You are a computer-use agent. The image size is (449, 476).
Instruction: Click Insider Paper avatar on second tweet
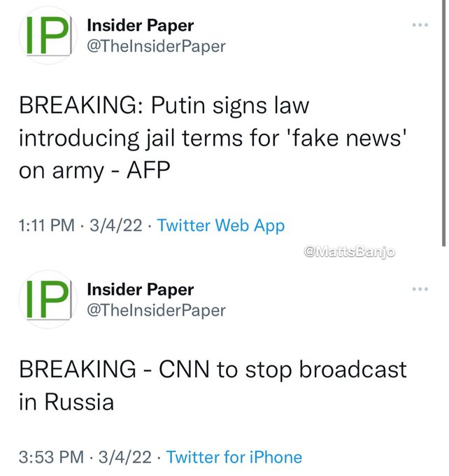[48, 300]
